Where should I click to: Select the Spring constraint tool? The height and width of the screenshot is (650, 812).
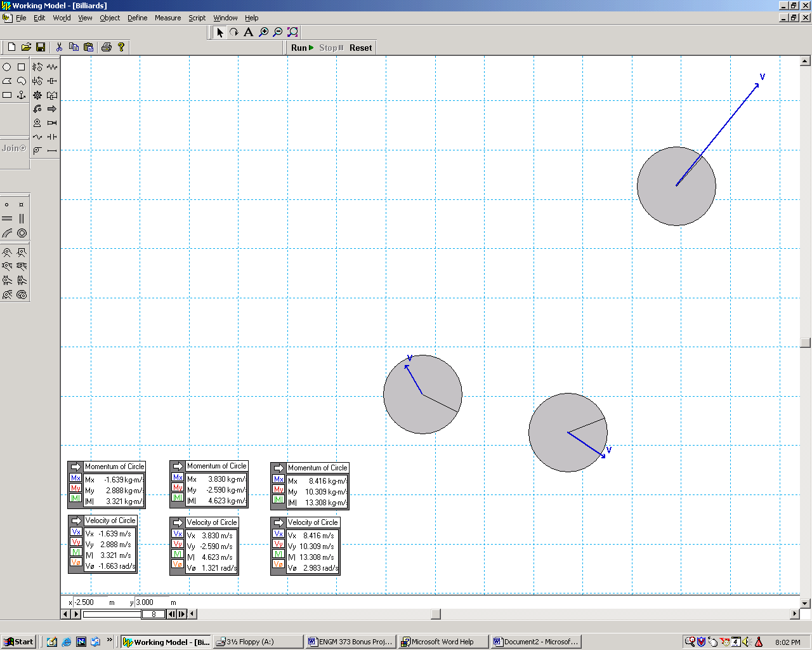[52, 67]
